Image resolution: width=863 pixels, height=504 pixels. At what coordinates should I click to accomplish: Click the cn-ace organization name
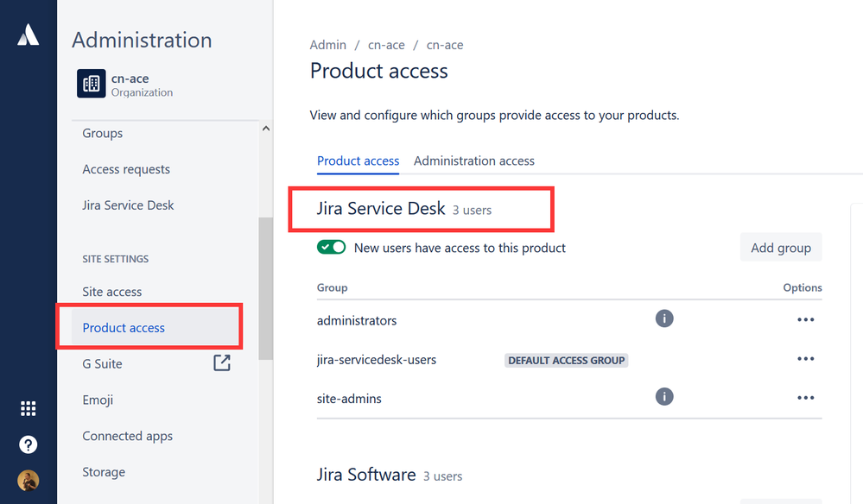click(130, 79)
